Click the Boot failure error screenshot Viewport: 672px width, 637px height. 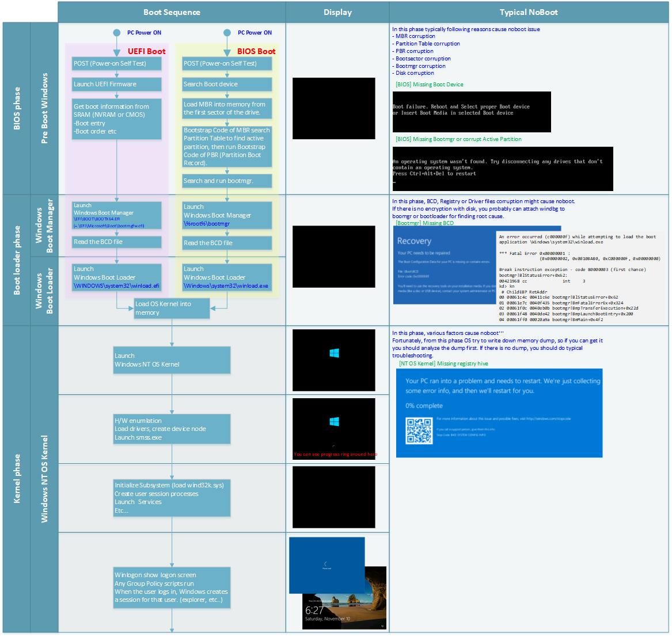tap(472, 112)
